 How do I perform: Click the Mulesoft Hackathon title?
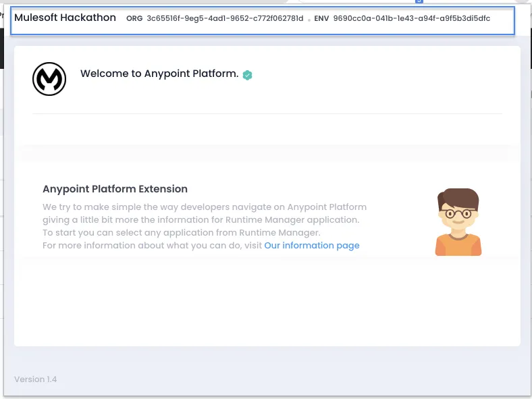pos(65,18)
